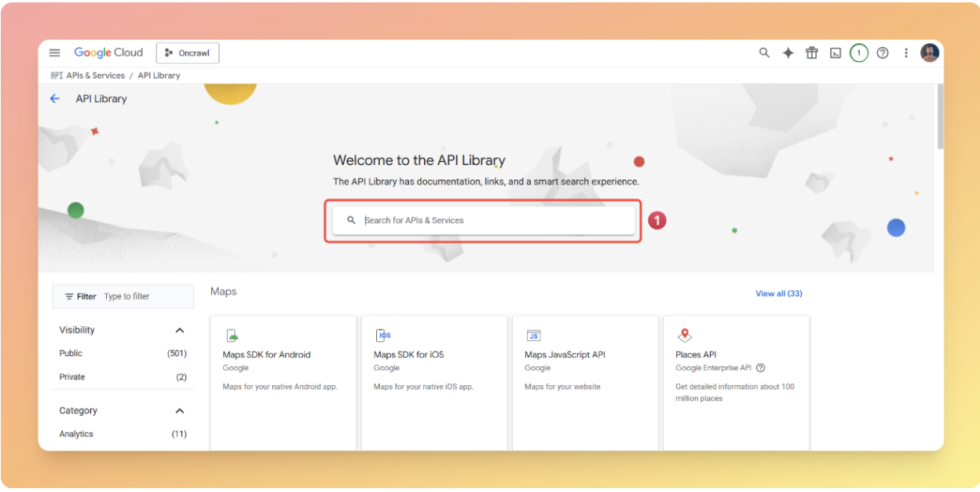Open Cloud Shell terminal icon
This screenshot has height=492, width=980.
click(x=835, y=53)
